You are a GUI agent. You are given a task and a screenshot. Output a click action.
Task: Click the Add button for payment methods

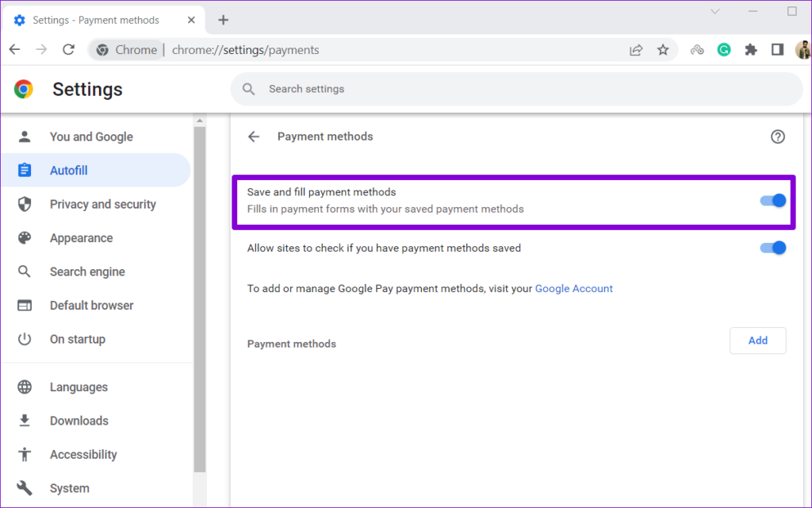757,340
